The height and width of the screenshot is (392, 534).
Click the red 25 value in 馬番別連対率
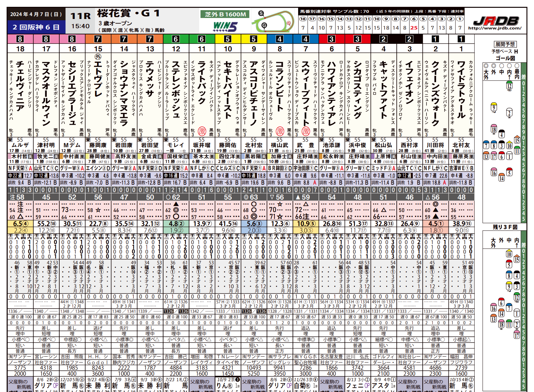[414, 28]
